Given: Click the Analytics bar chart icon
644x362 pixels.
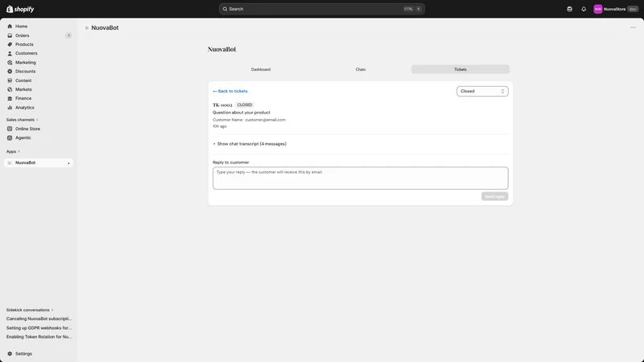Looking at the screenshot, I should (10, 108).
